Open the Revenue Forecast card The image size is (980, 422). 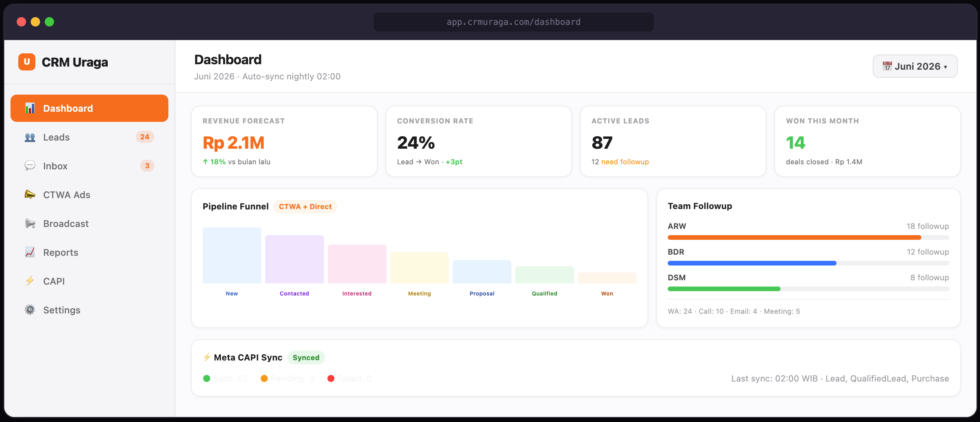tap(284, 141)
